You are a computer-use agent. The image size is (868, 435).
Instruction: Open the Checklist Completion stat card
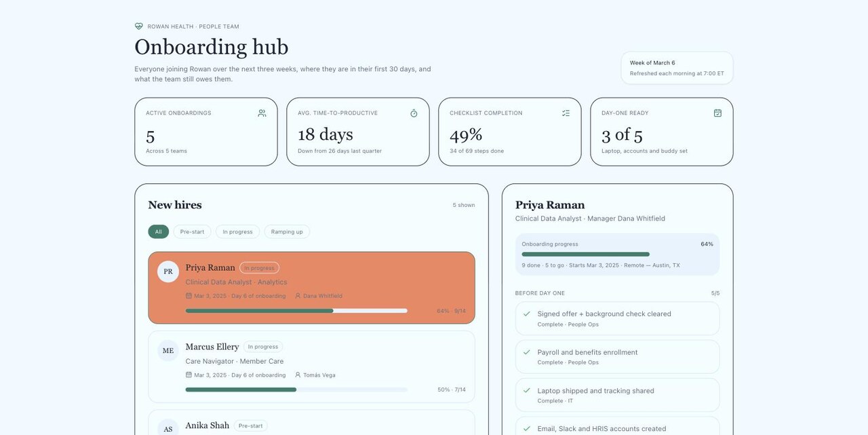(510, 132)
